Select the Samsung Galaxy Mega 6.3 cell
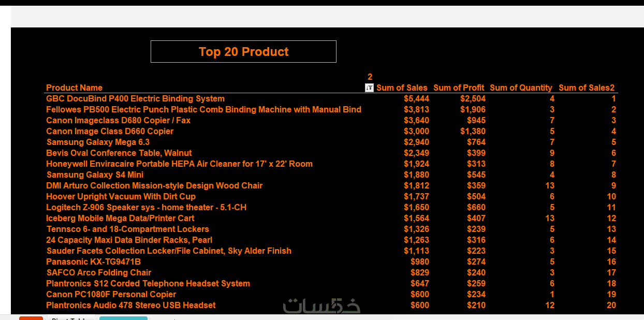The width and height of the screenshot is (644, 320). (98, 142)
